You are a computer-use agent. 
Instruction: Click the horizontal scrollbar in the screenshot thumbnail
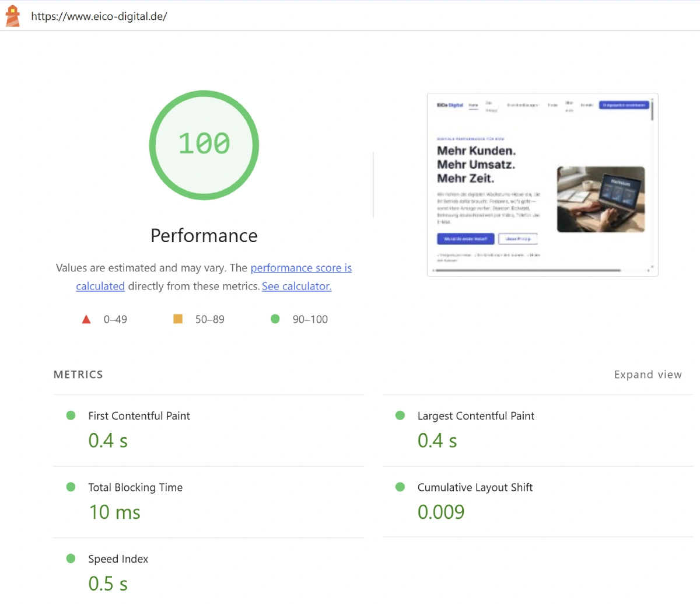pos(528,270)
